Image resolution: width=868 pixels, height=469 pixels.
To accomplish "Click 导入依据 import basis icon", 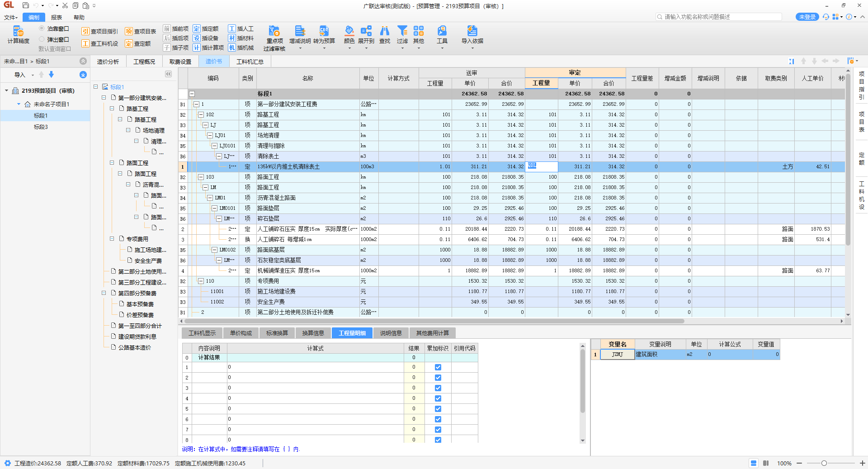I will [472, 36].
